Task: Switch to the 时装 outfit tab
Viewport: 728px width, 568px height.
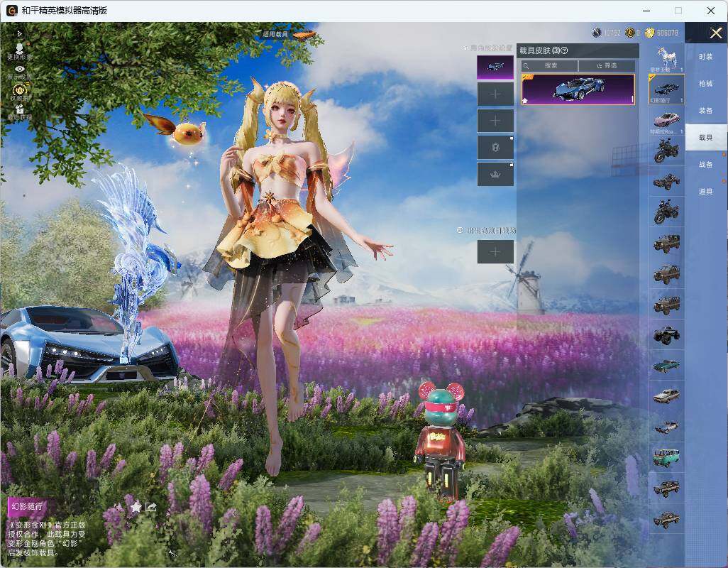Action: (706, 57)
